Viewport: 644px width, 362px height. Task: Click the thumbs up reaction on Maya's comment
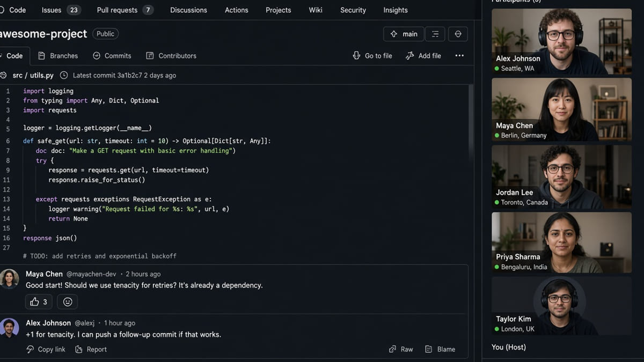(x=39, y=302)
